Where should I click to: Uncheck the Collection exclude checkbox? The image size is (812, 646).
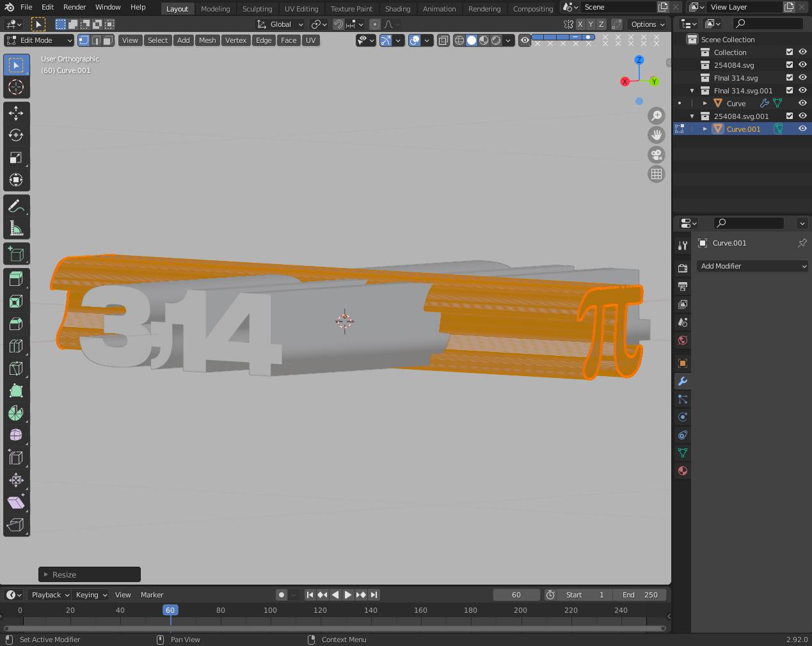click(790, 52)
